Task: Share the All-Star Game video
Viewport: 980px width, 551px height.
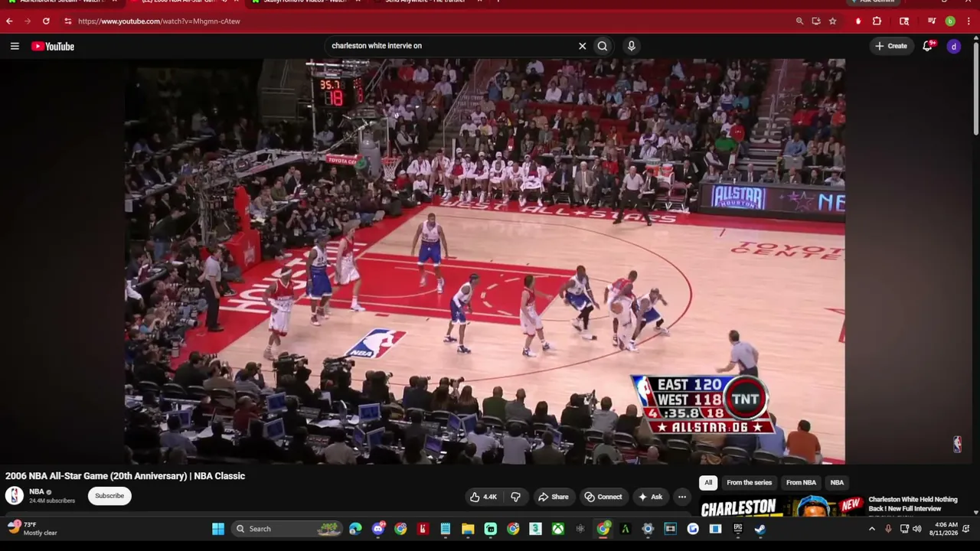Action: click(553, 497)
